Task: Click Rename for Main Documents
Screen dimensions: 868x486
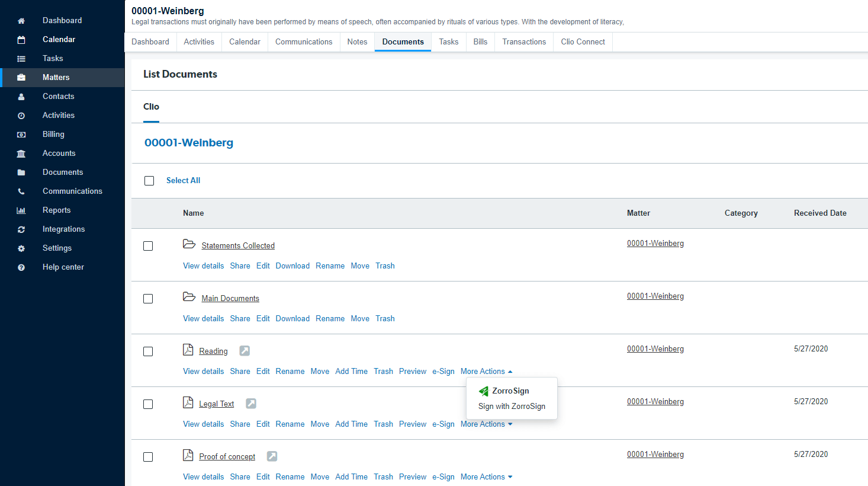Action: pyautogui.click(x=330, y=319)
